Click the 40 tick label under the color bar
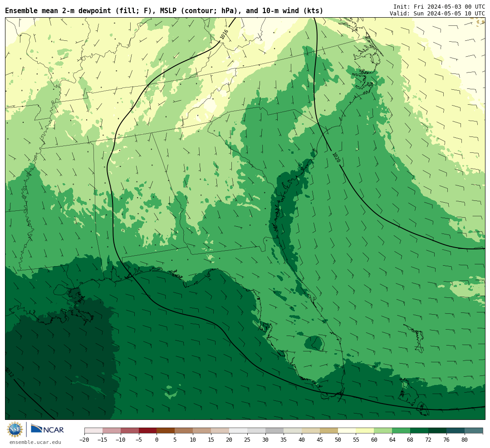 [302, 439]
